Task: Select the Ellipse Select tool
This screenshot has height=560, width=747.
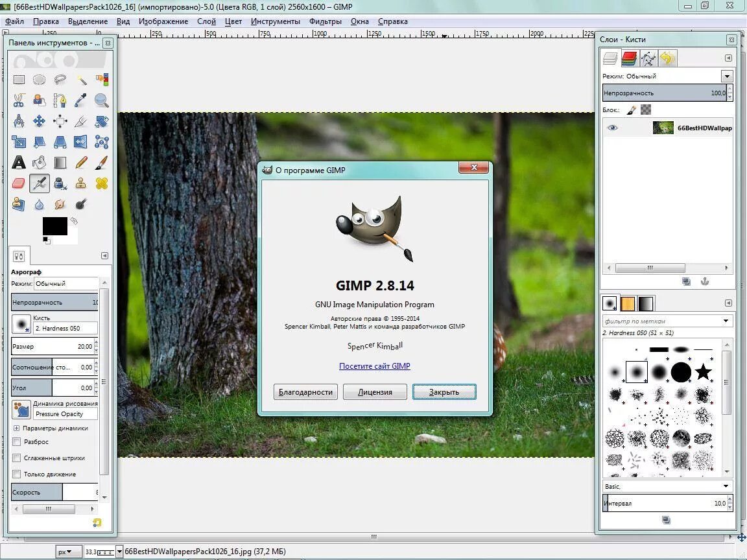Action: [40, 80]
